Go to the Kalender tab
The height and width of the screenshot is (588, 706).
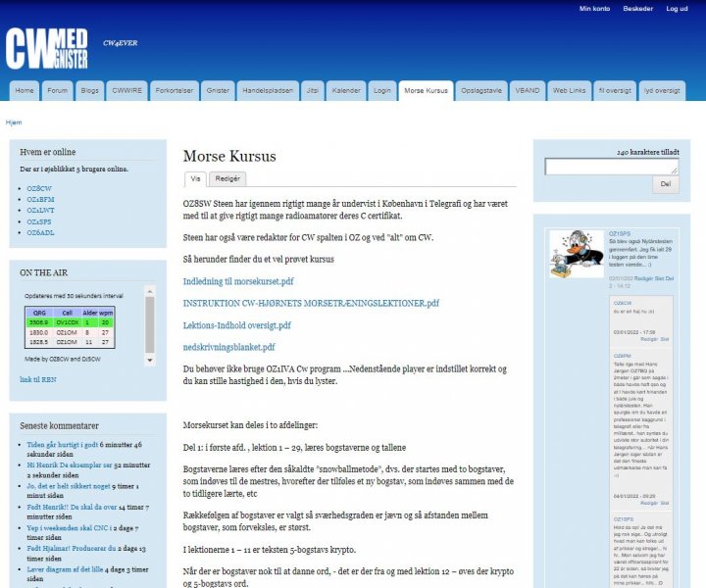click(346, 91)
